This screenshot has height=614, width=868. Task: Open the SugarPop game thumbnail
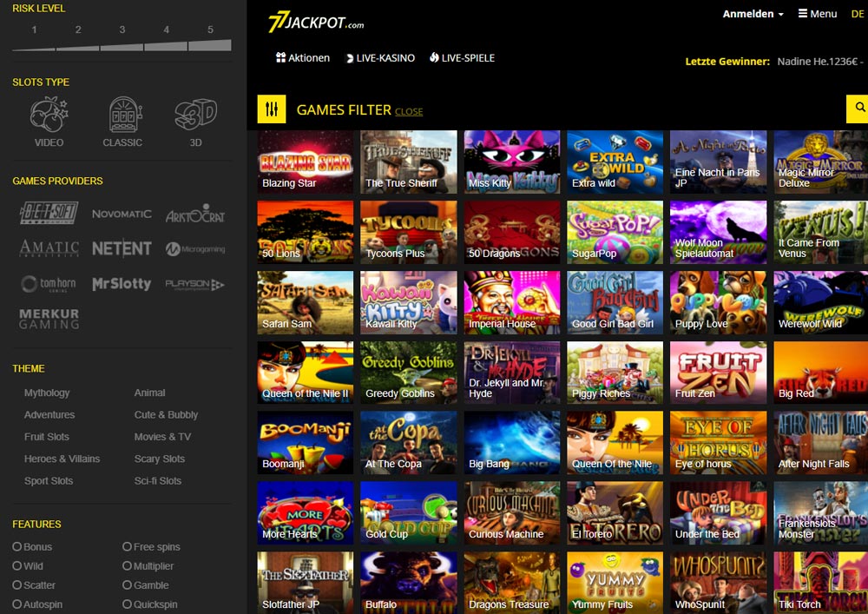[x=615, y=232]
